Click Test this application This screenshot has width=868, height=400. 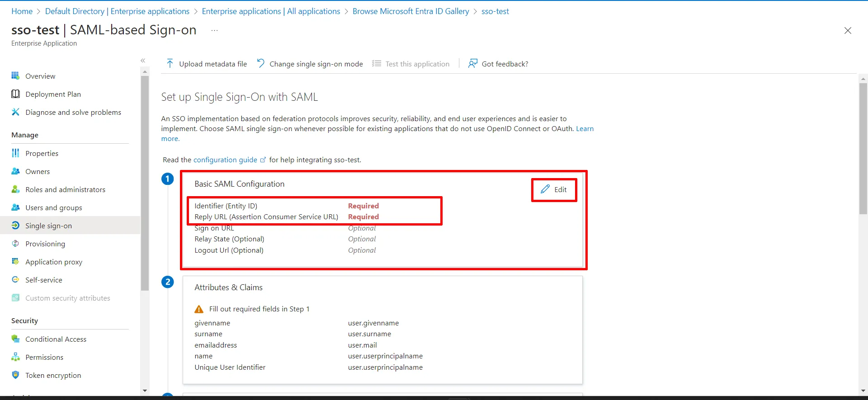pyautogui.click(x=411, y=64)
